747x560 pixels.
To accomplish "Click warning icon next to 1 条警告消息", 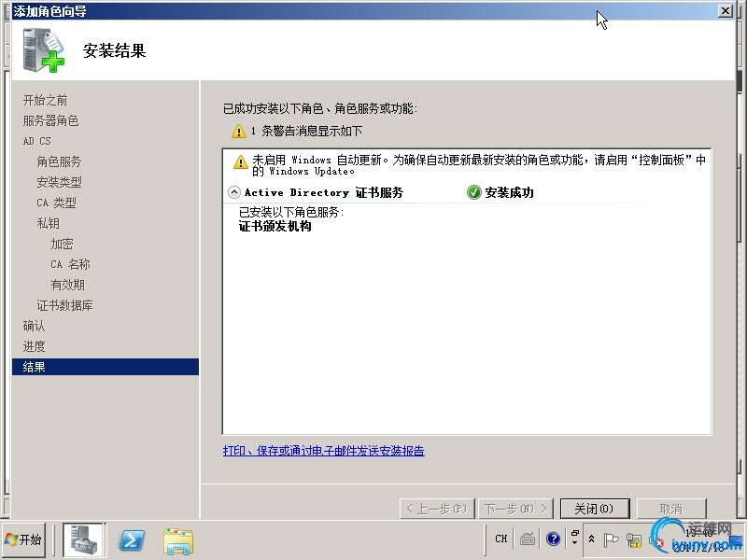I will 239,131.
